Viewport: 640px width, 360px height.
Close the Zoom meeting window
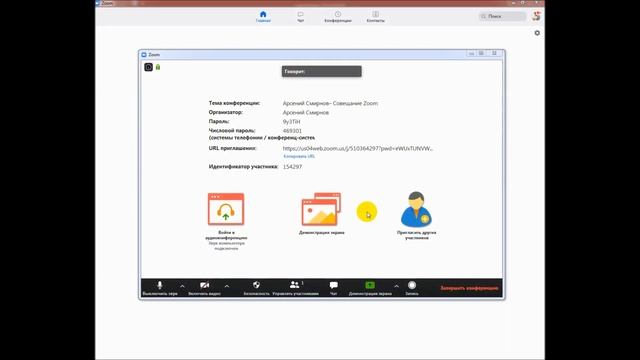tap(494, 53)
